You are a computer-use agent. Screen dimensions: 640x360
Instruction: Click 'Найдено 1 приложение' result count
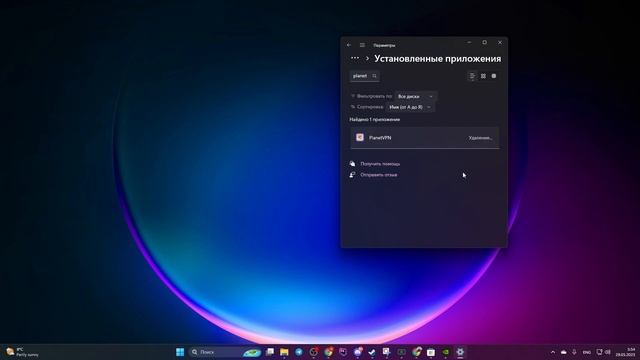pos(375,120)
